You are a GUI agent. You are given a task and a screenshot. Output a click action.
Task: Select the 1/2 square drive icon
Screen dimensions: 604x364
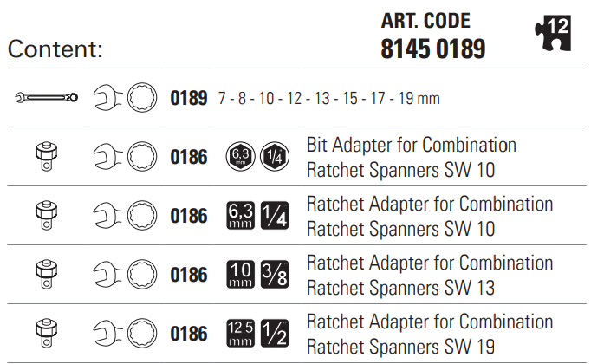click(275, 334)
